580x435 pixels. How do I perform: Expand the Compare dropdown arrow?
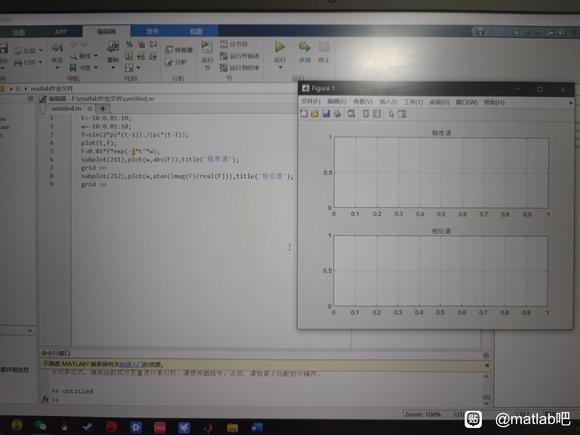click(x=40, y=50)
